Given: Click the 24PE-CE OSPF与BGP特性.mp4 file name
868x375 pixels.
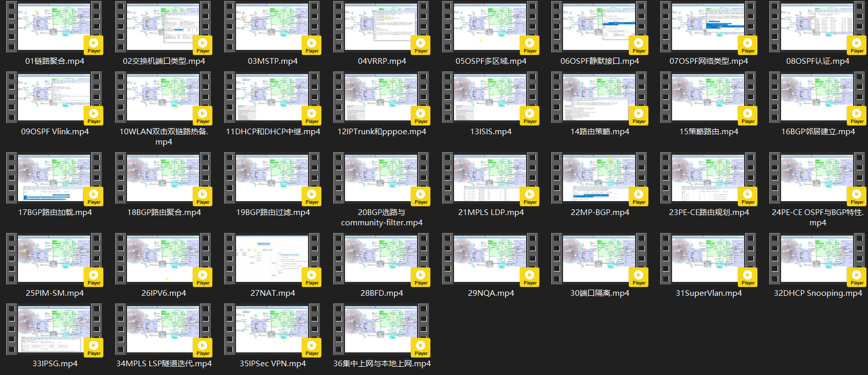Looking at the screenshot, I should click(818, 218).
